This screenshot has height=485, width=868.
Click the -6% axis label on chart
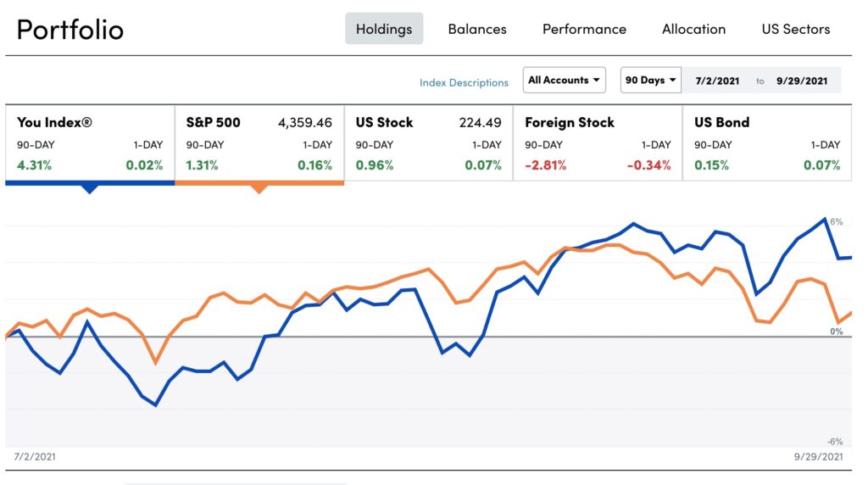tap(835, 442)
